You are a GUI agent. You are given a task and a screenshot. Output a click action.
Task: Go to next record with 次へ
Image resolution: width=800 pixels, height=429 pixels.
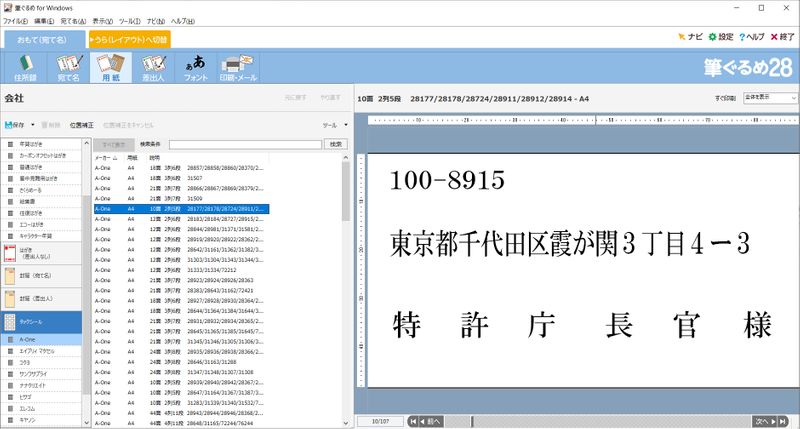click(x=763, y=421)
